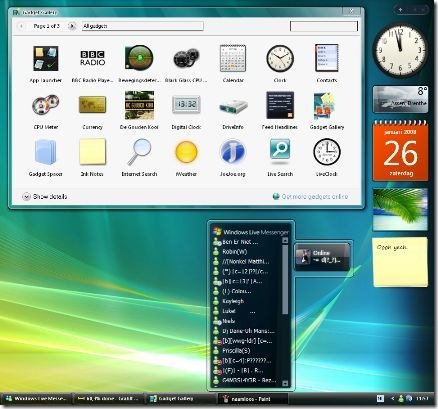Image resolution: width=438 pixels, height=409 pixels.
Task: Click the Messenger user avatar picture
Action: click(303, 256)
